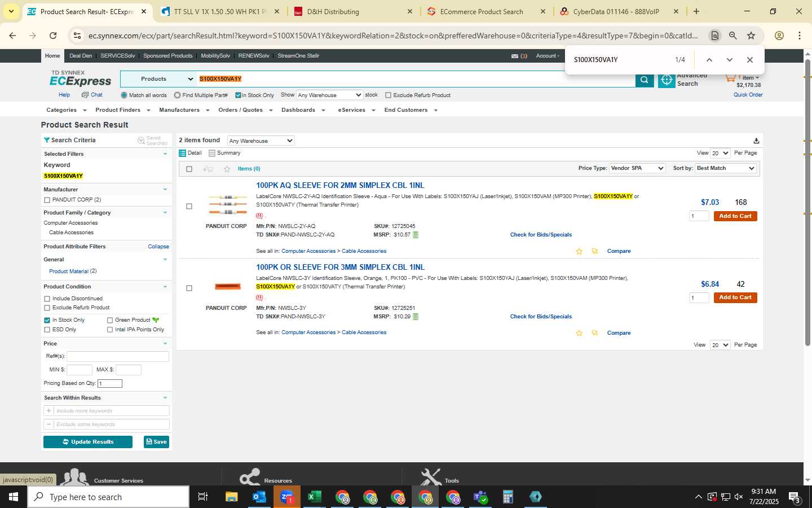Enable ESD Only checkbox
This screenshot has height=508, width=812.
click(x=47, y=330)
